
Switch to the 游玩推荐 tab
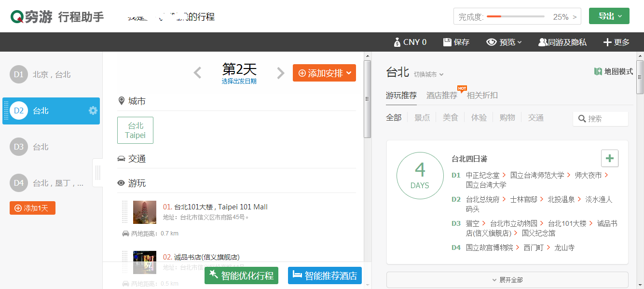[401, 95]
